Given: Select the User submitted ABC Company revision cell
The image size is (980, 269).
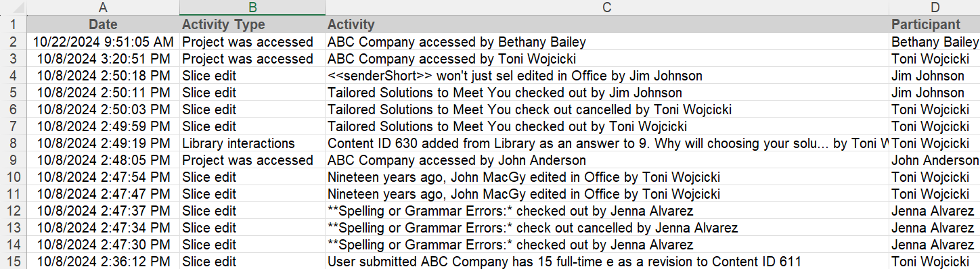Looking at the screenshot, I should click(x=607, y=262).
